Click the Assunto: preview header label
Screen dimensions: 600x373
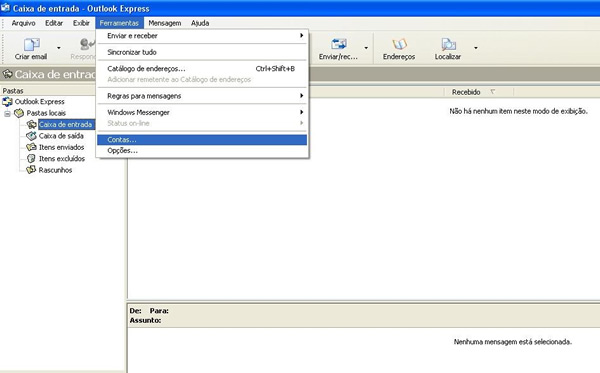coord(145,321)
